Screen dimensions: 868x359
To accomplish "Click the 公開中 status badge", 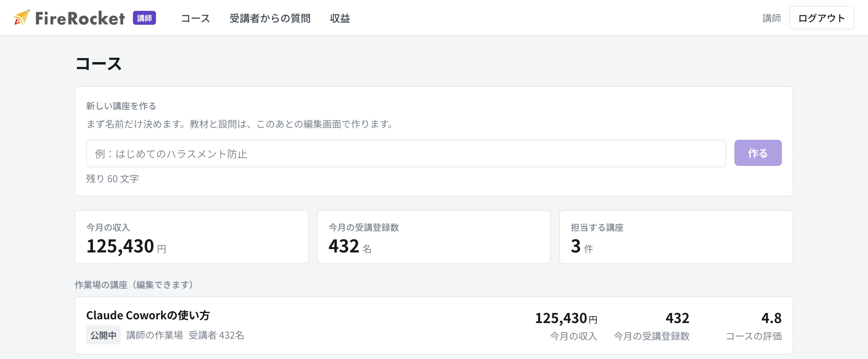I will [103, 335].
